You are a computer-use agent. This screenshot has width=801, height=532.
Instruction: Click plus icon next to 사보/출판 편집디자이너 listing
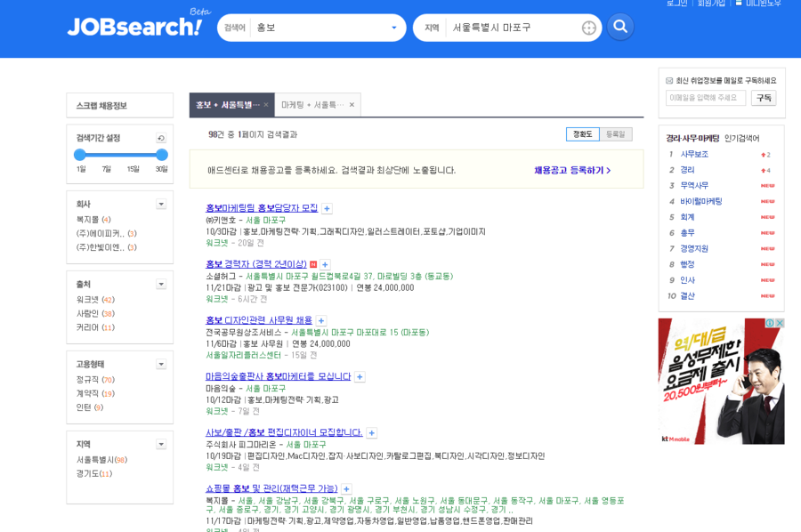coord(371,433)
